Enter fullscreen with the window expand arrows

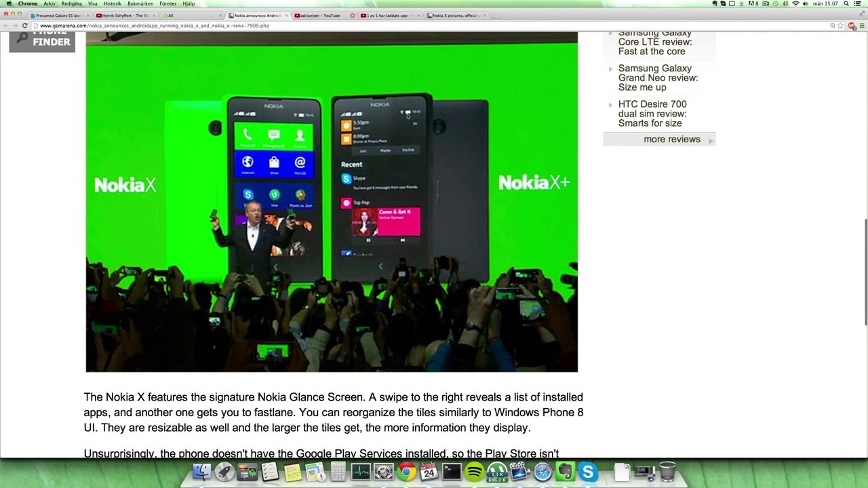tap(863, 14)
